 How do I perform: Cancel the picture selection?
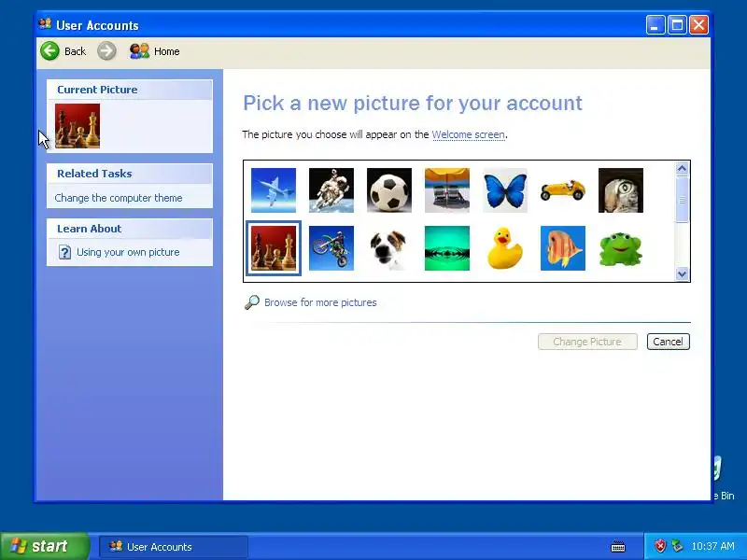tap(668, 342)
